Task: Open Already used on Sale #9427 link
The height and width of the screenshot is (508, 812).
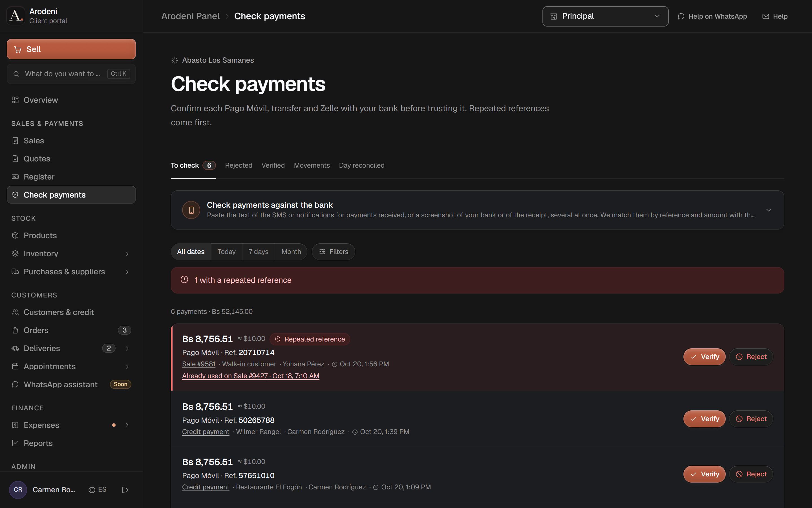Action: coord(251,376)
